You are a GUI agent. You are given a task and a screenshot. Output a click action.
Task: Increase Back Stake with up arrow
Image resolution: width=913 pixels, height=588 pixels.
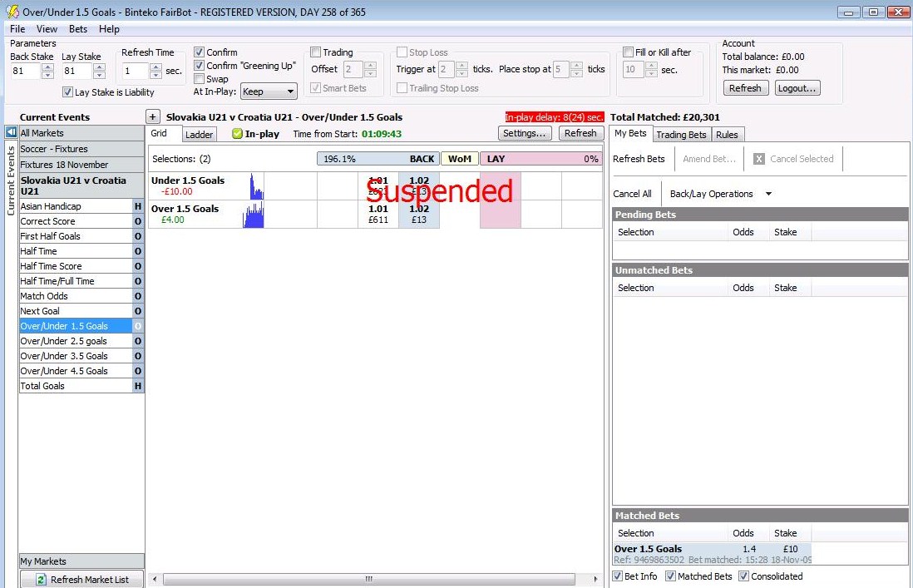[48, 67]
